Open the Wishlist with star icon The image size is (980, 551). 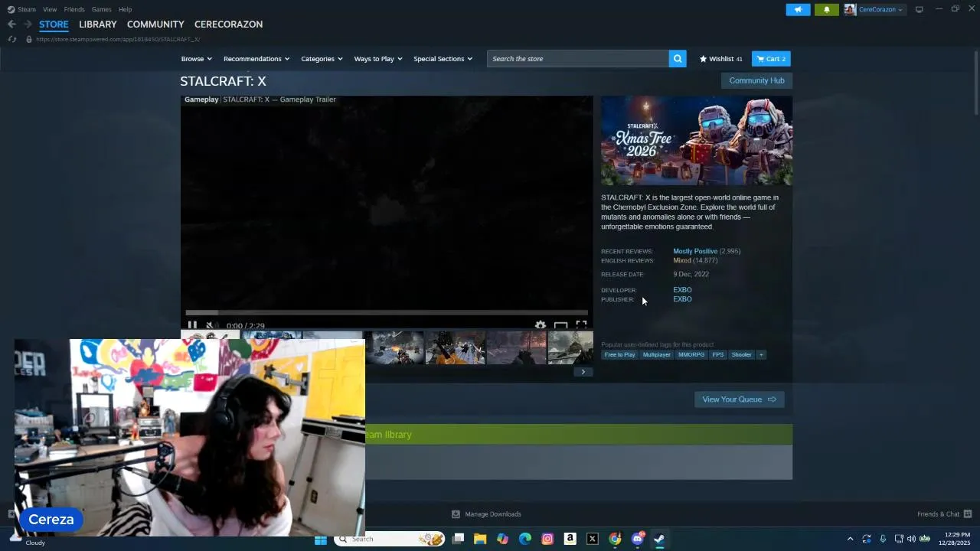tap(720, 59)
